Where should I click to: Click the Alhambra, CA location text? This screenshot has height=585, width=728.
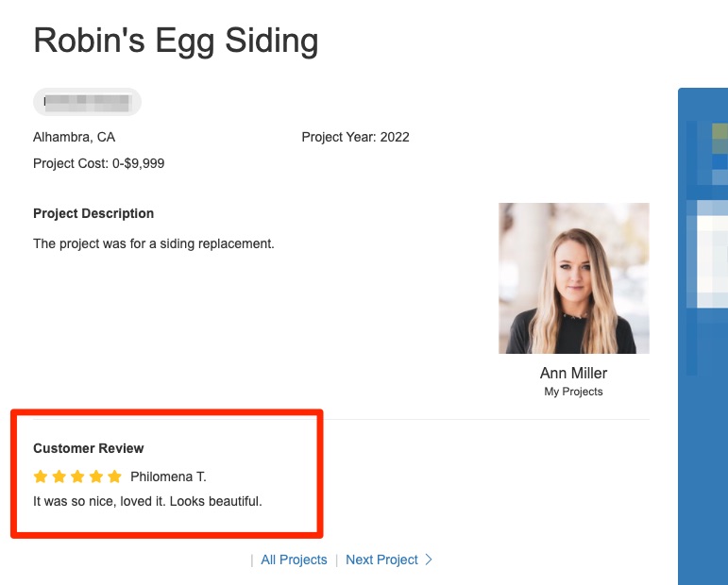coord(74,137)
